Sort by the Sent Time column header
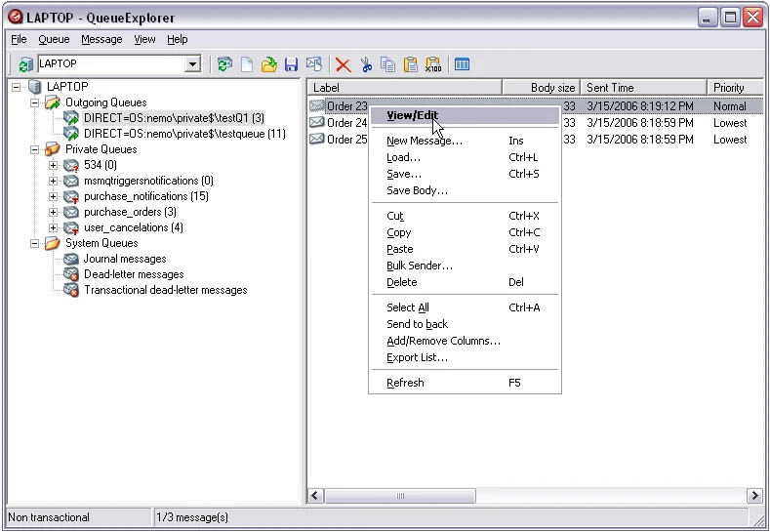Screen dimensions: 770x532 (643, 88)
